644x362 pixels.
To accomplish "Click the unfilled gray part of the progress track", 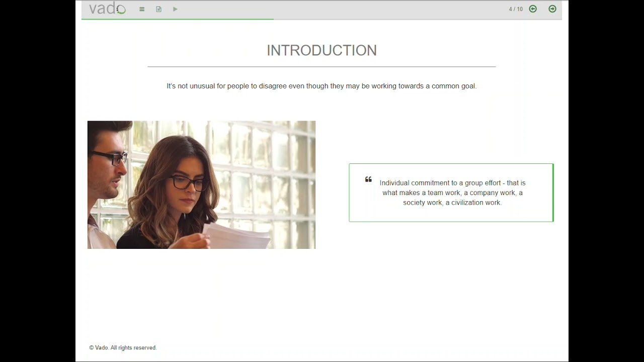I will pyautogui.click(x=418, y=19).
